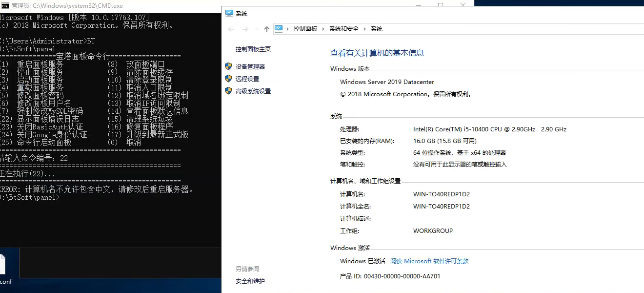Click the 计算机全名 value WIN-TO40REDP1D2
This screenshot has width=644, height=293.
point(442,207)
